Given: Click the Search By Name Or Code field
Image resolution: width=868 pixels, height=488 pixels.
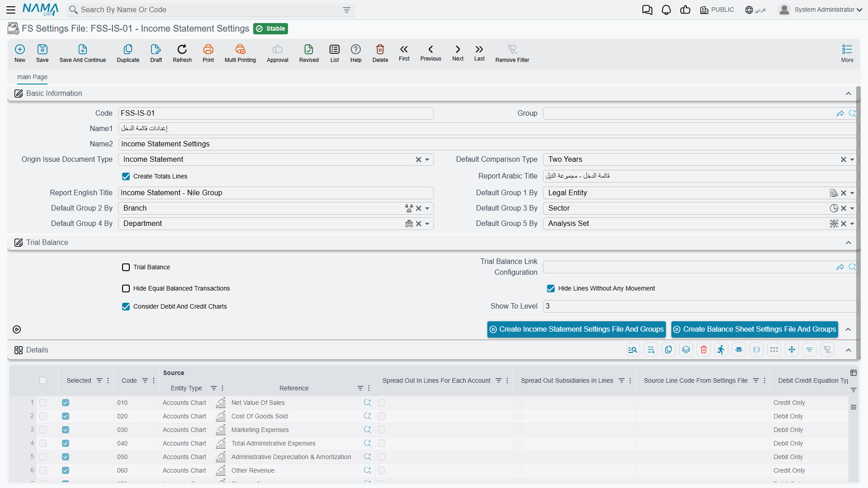Looking at the screenshot, I should pyautogui.click(x=211, y=10).
